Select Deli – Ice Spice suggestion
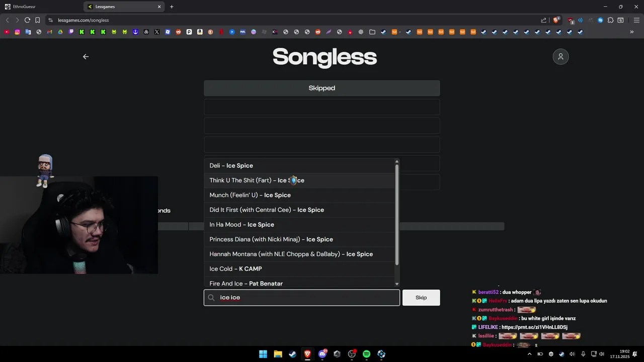This screenshot has width=644, height=362. (x=299, y=165)
